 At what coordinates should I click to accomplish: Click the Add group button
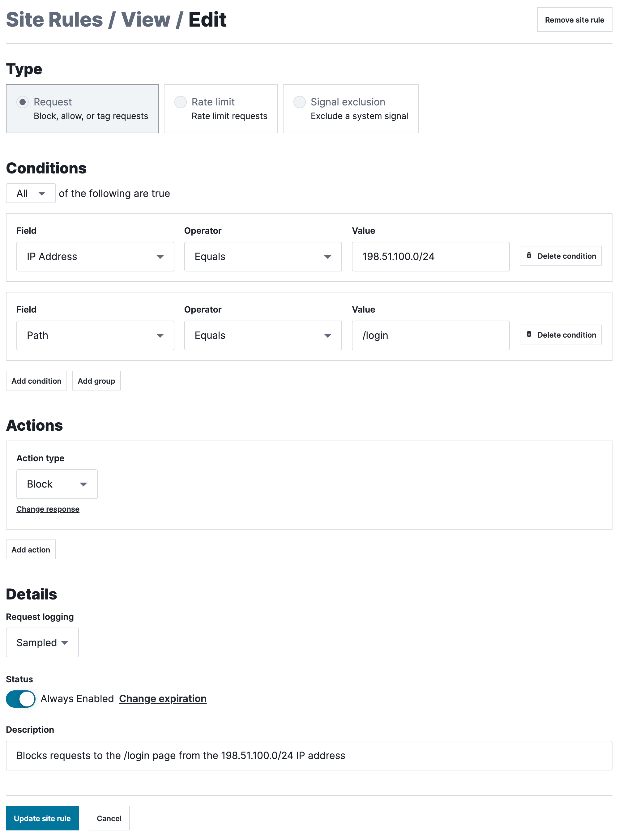[96, 381]
